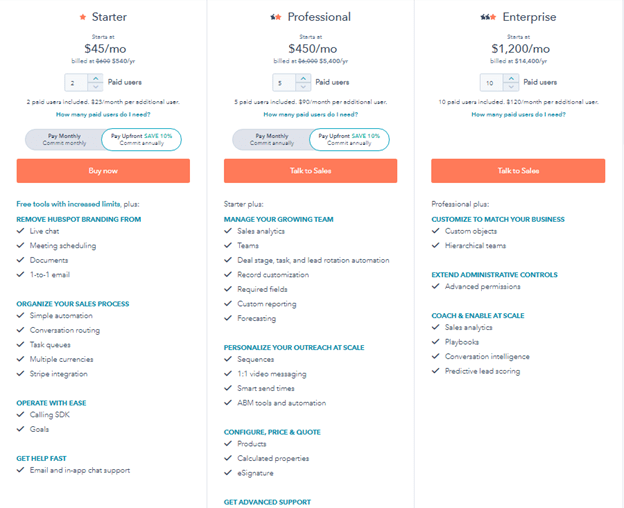Click checkmark beside Sales analytics in Professional
The height and width of the screenshot is (508, 624).
228,231
